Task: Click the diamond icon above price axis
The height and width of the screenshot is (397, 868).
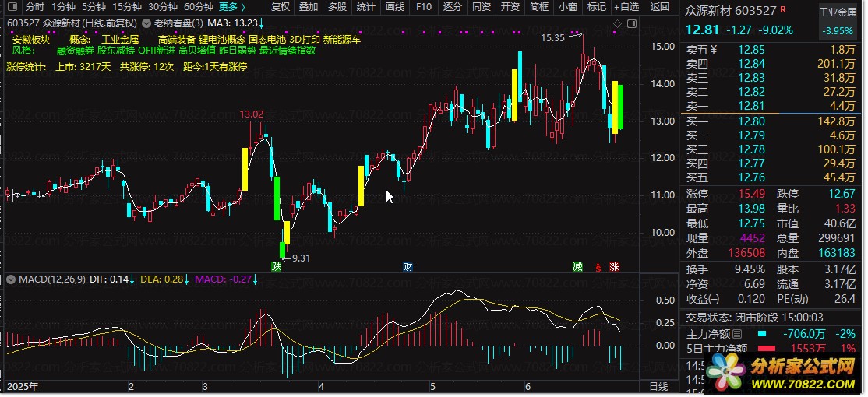Action: click(x=618, y=23)
